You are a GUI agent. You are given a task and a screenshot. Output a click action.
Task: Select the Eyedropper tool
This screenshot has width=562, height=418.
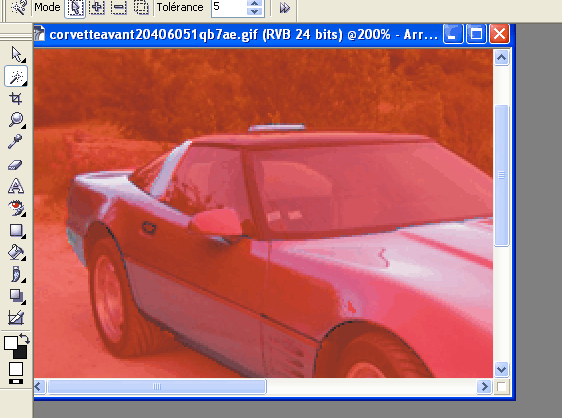click(16, 142)
